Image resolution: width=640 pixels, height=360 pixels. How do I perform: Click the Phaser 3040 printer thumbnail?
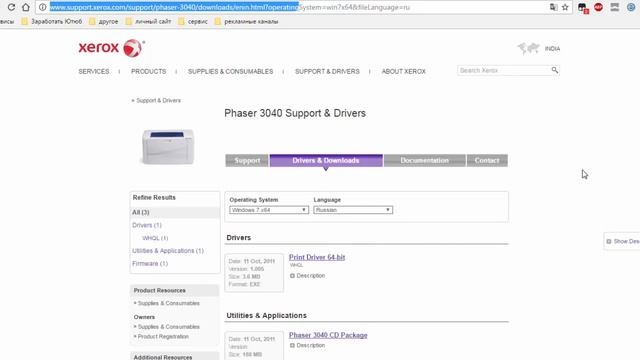(x=168, y=147)
